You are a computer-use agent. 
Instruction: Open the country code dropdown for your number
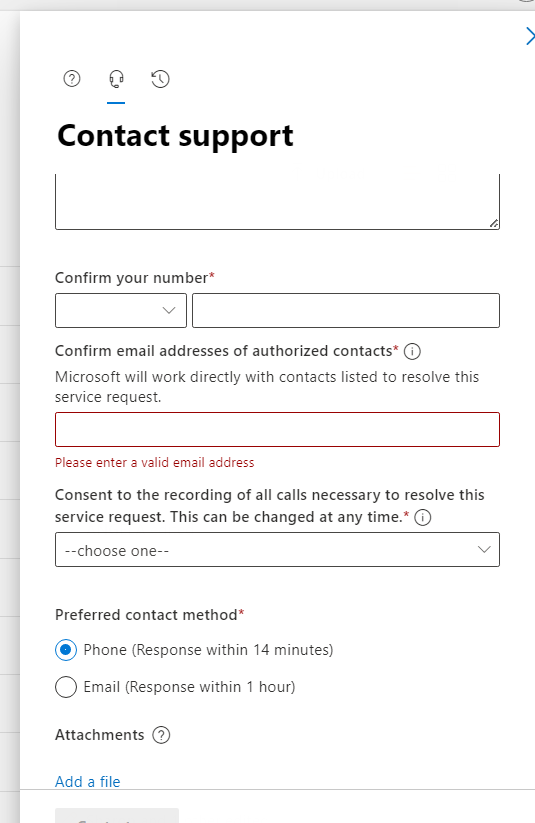tap(121, 310)
